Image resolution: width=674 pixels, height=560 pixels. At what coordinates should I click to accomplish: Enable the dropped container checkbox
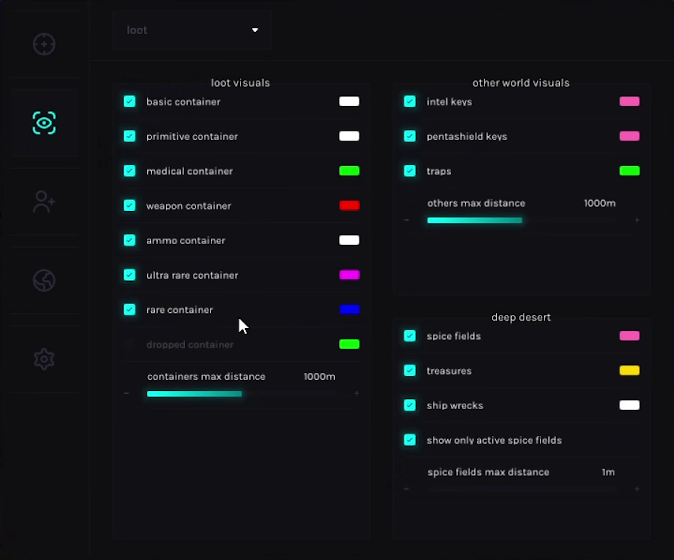[130, 344]
